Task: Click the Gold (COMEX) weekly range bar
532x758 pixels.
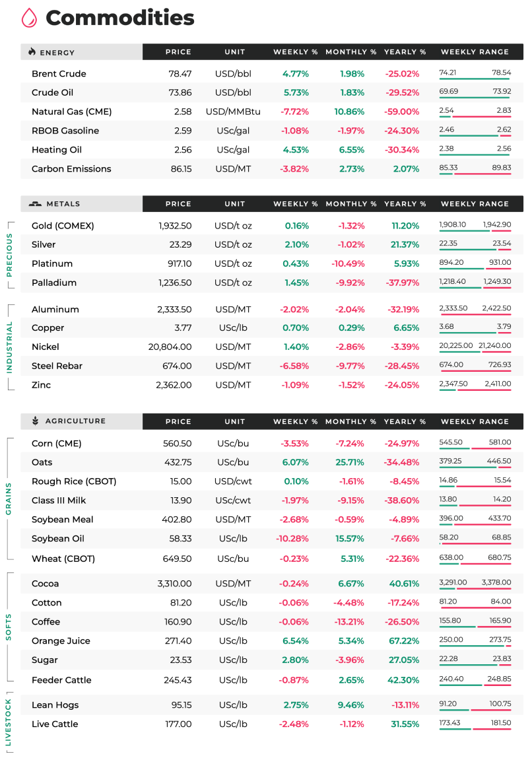Action: pyautogui.click(x=475, y=231)
